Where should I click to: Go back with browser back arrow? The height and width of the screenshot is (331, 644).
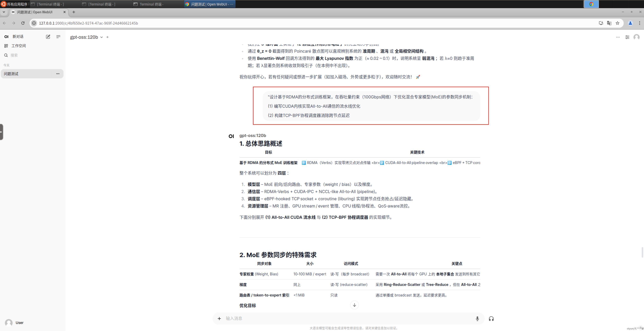(x=4, y=23)
